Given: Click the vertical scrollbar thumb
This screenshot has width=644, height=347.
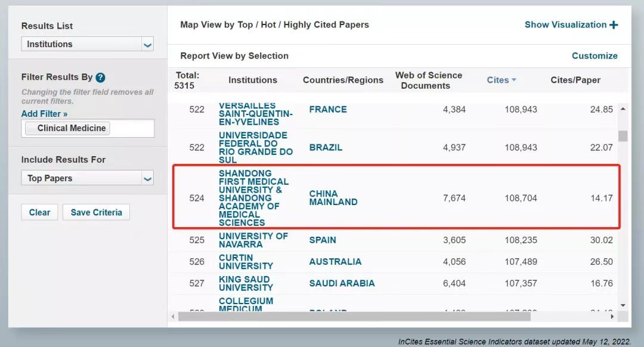Looking at the screenshot, I should [623, 136].
